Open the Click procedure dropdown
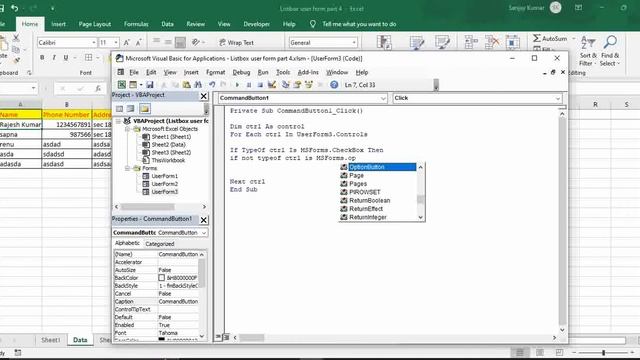The image size is (640, 360). coord(558,98)
